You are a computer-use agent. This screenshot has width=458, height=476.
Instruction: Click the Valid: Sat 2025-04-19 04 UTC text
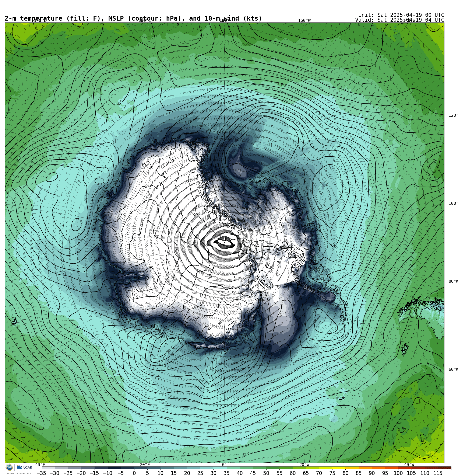pos(399,20)
